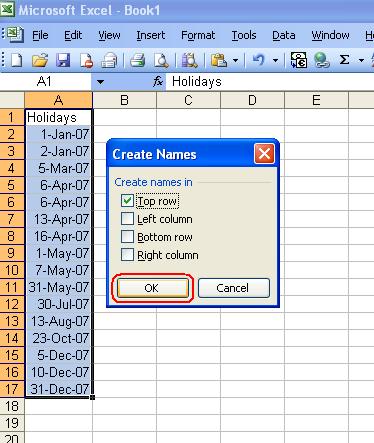Open the Window menu
374x443 pixels.
click(x=330, y=35)
